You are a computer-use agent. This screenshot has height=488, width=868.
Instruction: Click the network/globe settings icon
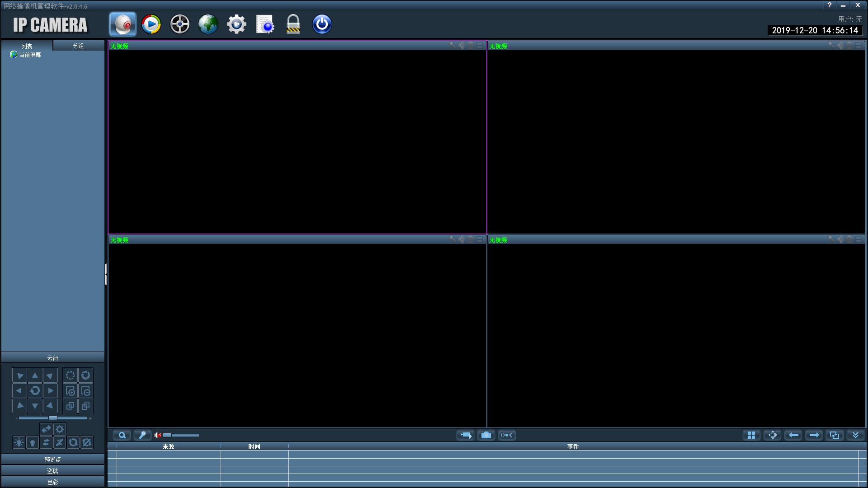click(209, 24)
